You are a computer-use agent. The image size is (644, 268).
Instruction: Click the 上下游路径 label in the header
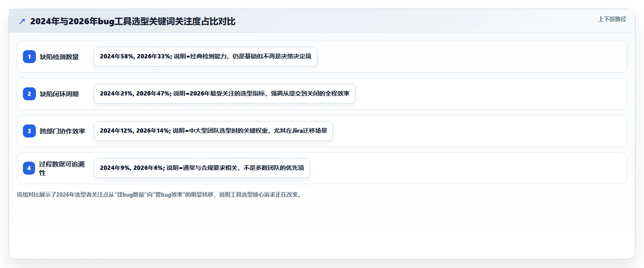point(612,19)
